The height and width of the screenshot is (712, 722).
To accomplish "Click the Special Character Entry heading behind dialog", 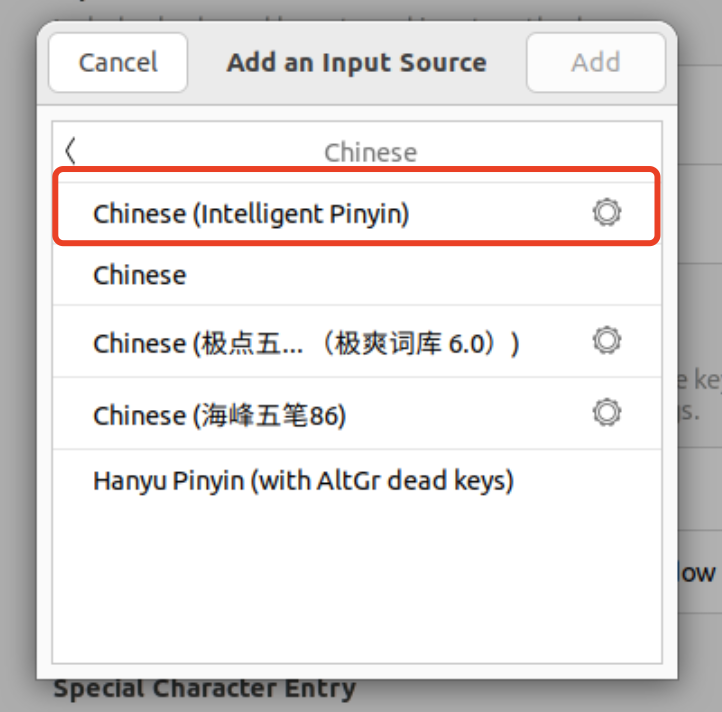I will 204,689.
